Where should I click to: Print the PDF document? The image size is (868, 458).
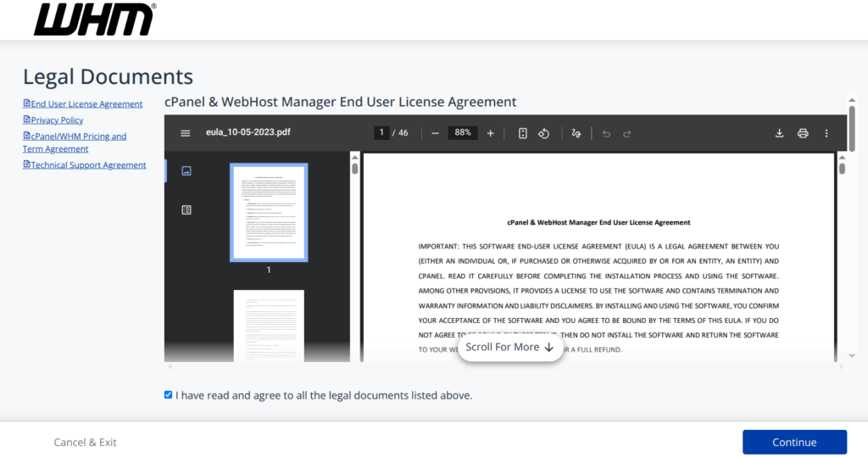point(803,133)
